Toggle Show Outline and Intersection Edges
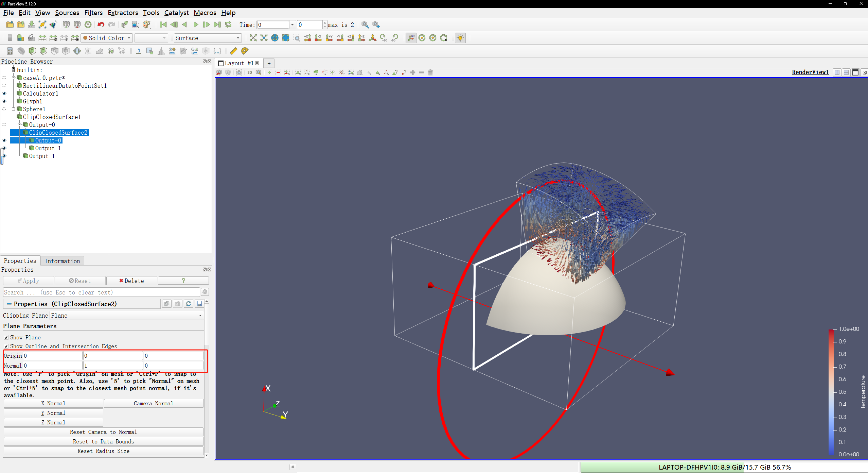This screenshot has height=473, width=868. coord(6,346)
